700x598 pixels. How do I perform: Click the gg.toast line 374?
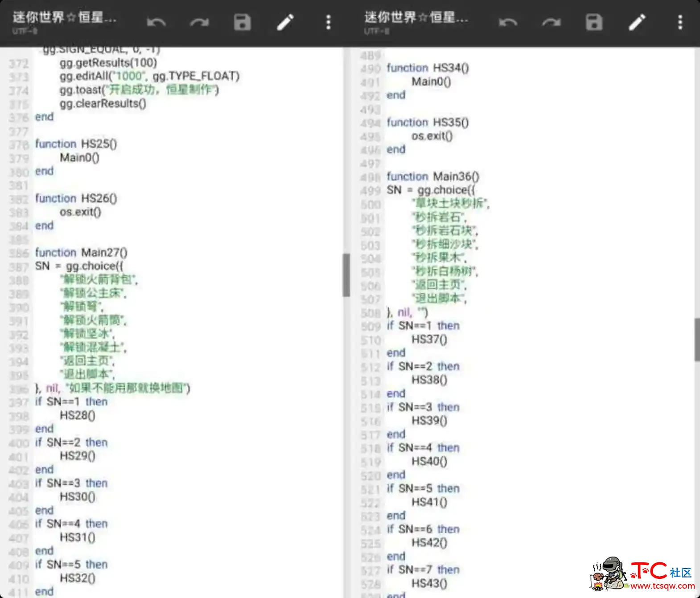coord(139,90)
